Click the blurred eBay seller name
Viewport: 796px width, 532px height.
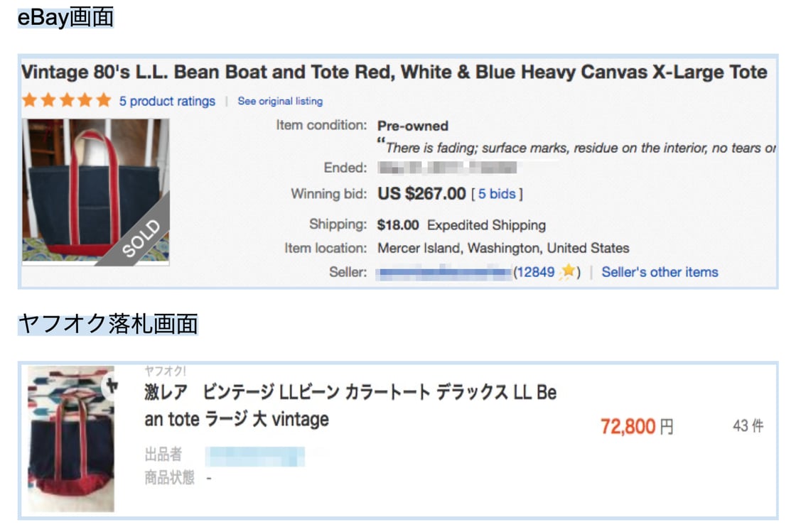pos(443,271)
